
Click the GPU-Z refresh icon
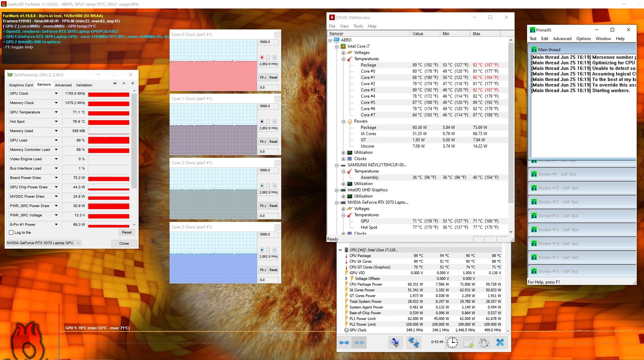[124, 83]
